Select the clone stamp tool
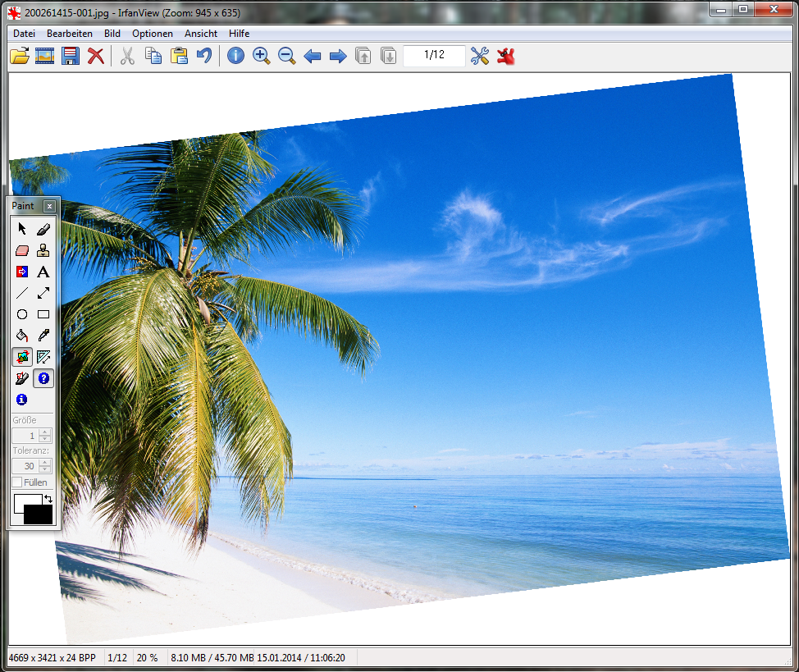Viewport: 799px width, 672px height. click(43, 250)
